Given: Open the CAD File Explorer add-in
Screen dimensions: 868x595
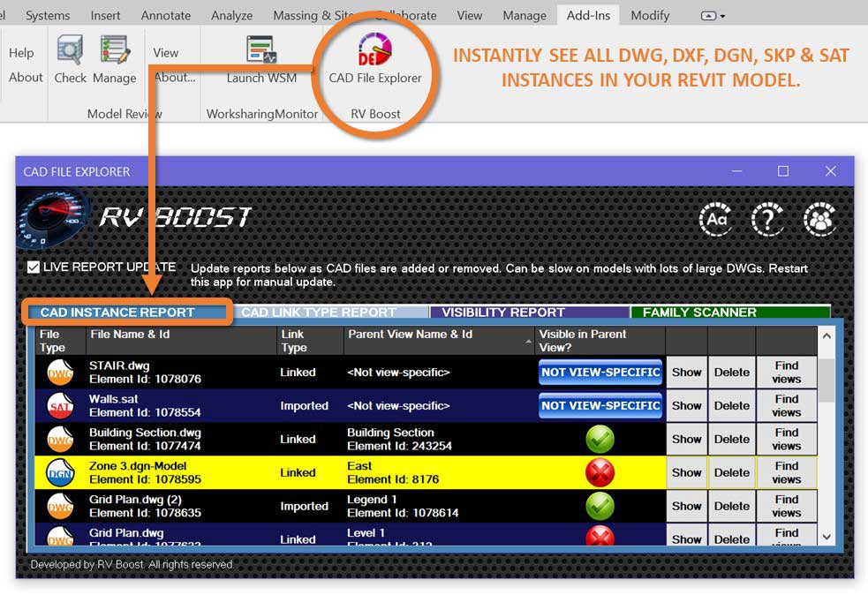Looking at the screenshot, I should pos(374,58).
